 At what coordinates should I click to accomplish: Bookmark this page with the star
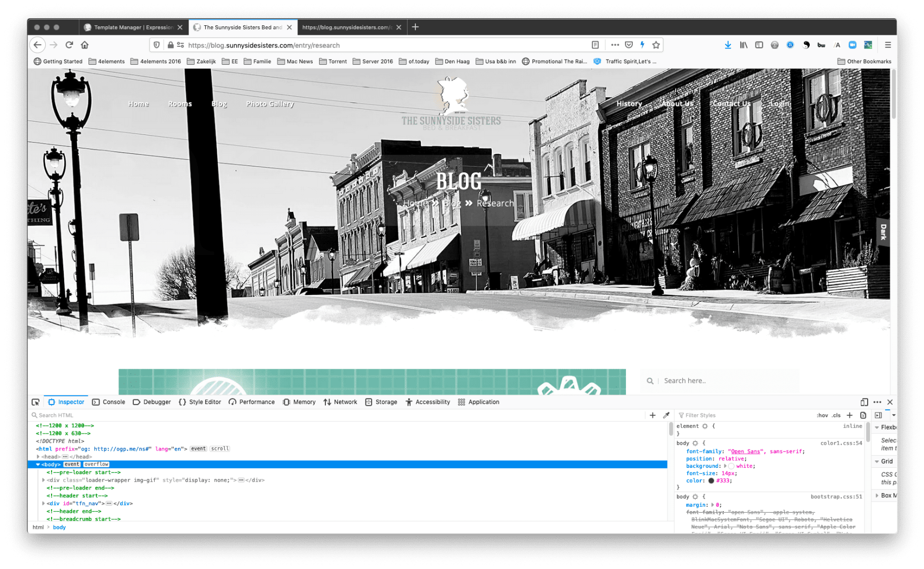656,45
